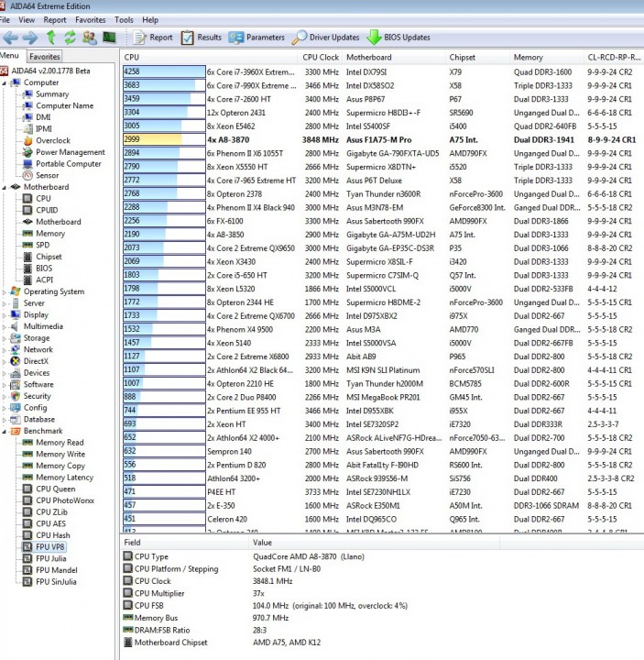The height and width of the screenshot is (660, 644).
Task: Collapse the Computer tree node
Action: click(5, 82)
